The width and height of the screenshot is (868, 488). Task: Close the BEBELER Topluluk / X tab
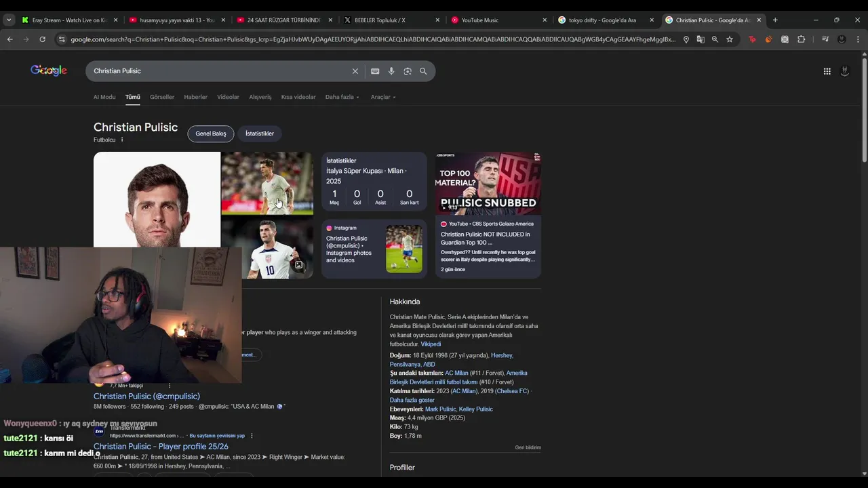click(437, 20)
